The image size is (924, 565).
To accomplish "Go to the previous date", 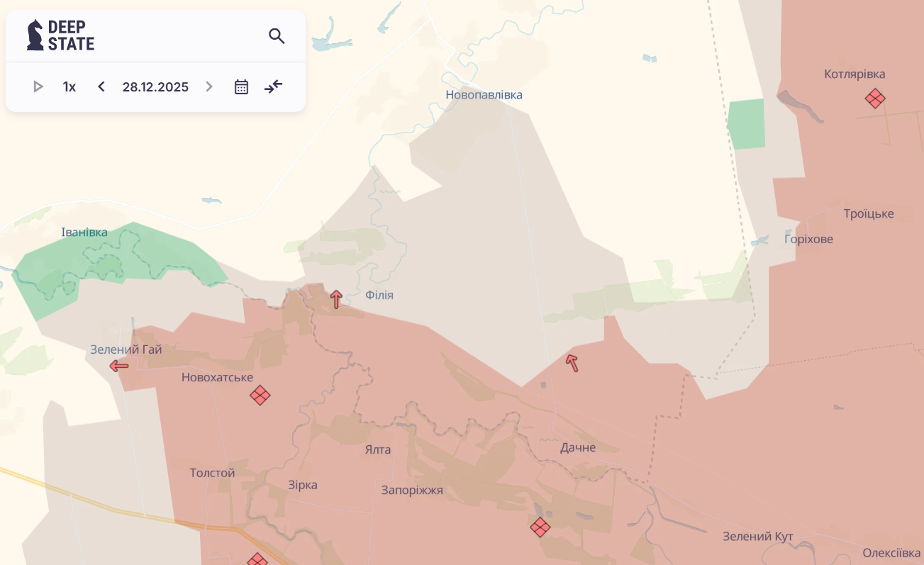I will [x=101, y=86].
